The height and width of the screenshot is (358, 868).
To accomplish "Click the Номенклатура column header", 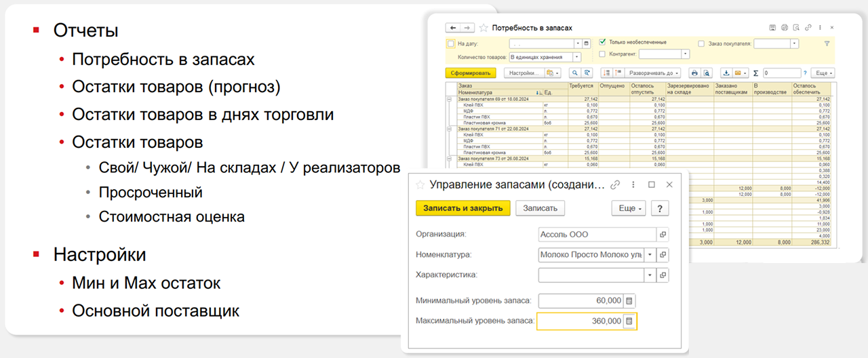I will click(498, 92).
